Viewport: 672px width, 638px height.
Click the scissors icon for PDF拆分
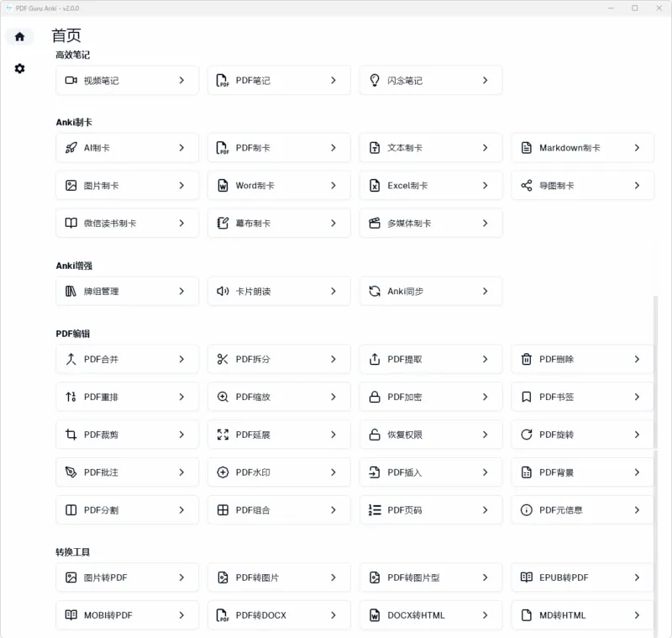(223, 359)
